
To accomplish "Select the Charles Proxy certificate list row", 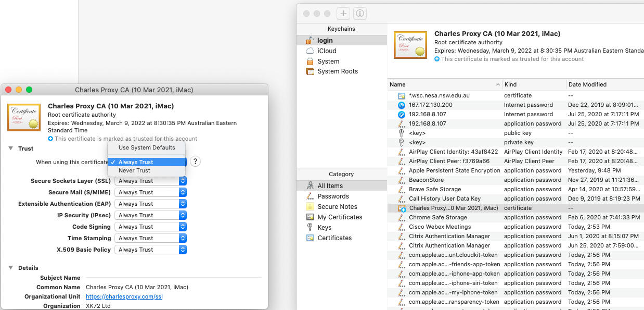I will coord(516,208).
